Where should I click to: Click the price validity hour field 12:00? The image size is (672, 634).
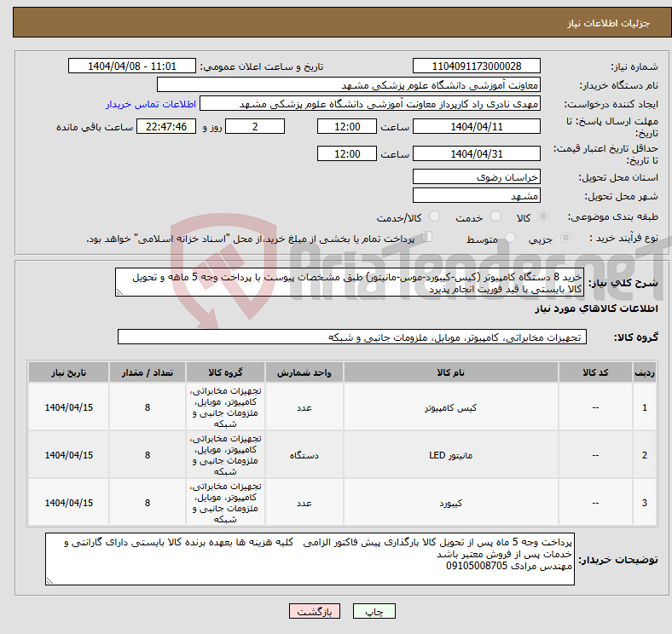[x=347, y=153]
